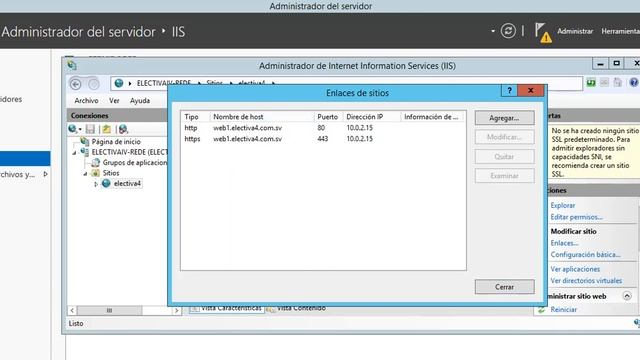Select Grupos de aplicaciones tree node
Screen dimensions: 640x360
point(135,162)
